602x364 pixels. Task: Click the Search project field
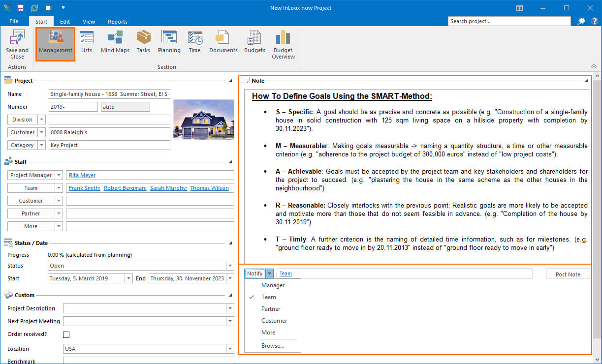click(509, 21)
